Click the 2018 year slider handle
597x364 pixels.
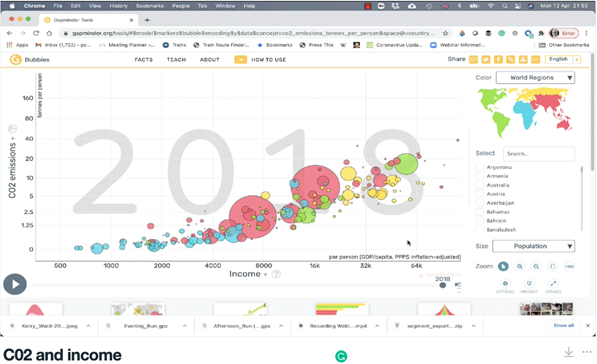tap(442, 285)
